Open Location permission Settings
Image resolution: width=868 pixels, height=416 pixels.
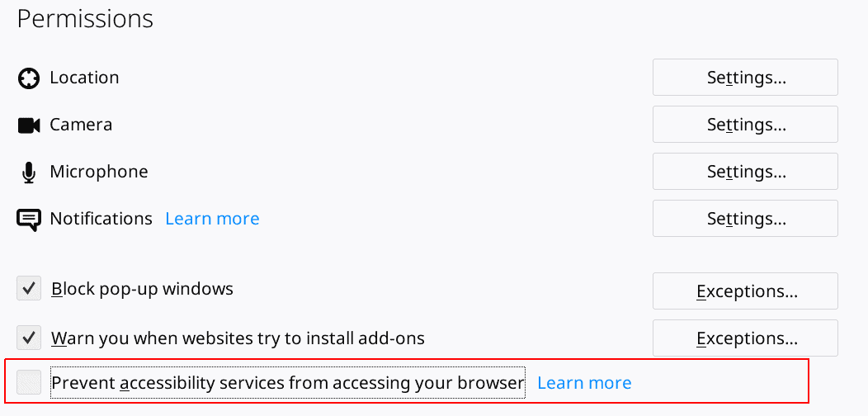point(745,78)
